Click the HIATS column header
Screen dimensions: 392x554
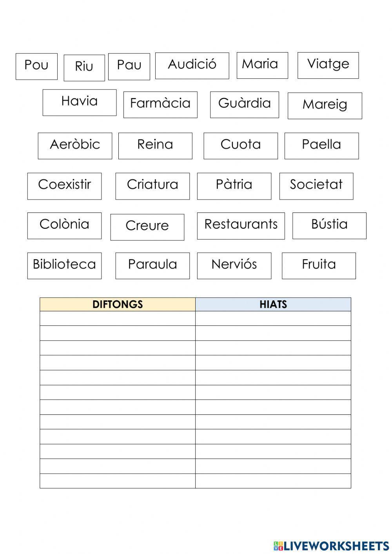pyautogui.click(x=273, y=304)
